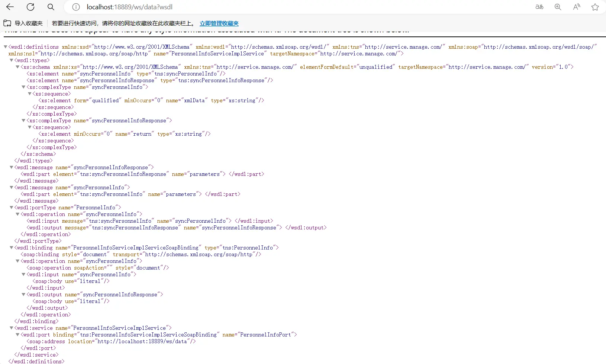Click the closing /wsdl:binding tag
Image resolution: width=606 pixels, height=364 pixels.
click(36, 321)
